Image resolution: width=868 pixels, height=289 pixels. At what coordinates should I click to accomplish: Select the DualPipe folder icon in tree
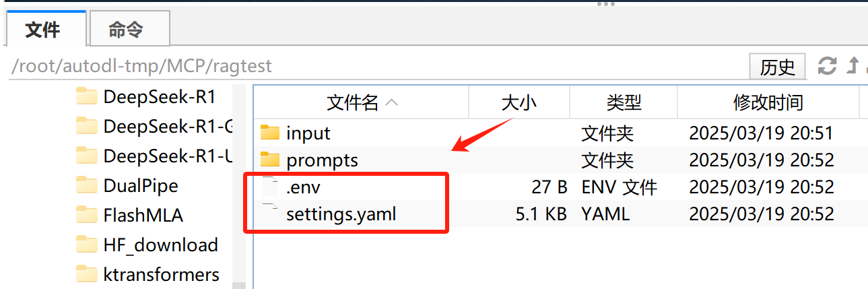click(x=87, y=185)
